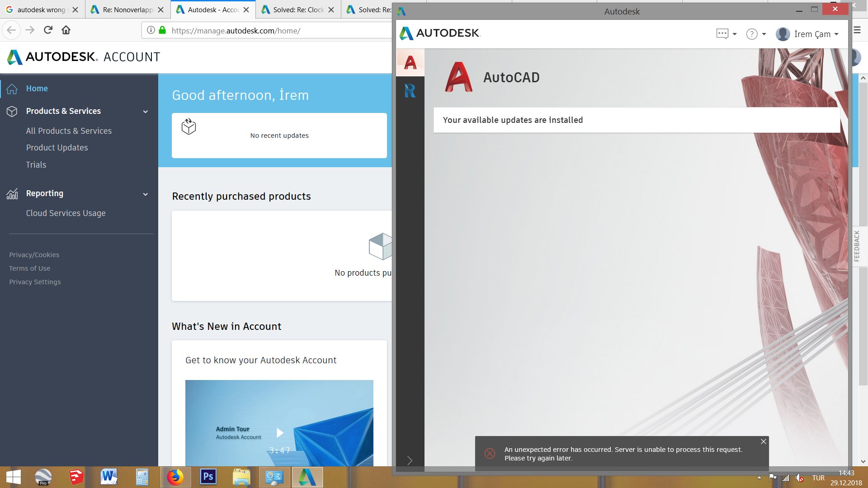Click the site info icon in address bar
The width and height of the screenshot is (868, 488).
coord(151,30)
